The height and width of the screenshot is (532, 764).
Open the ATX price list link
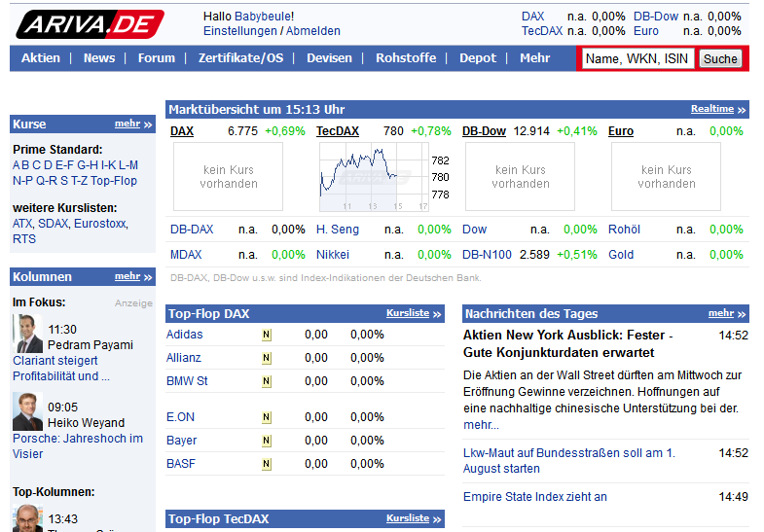click(x=22, y=224)
